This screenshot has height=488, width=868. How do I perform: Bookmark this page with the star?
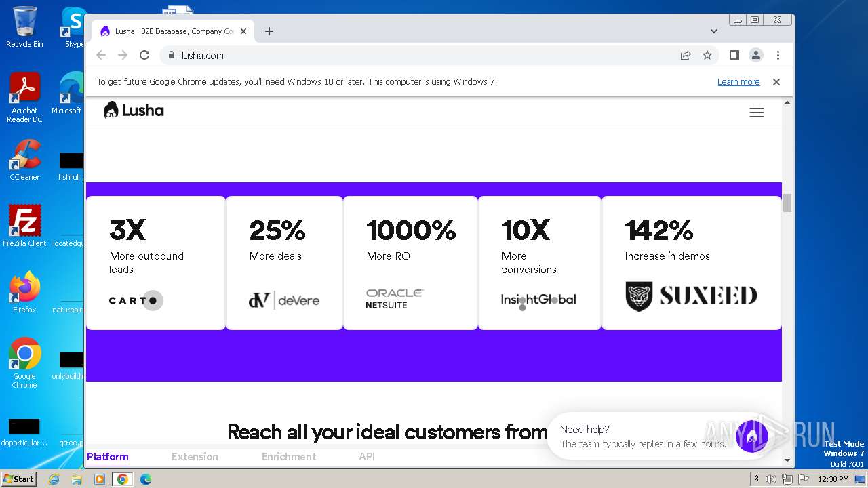pos(707,55)
